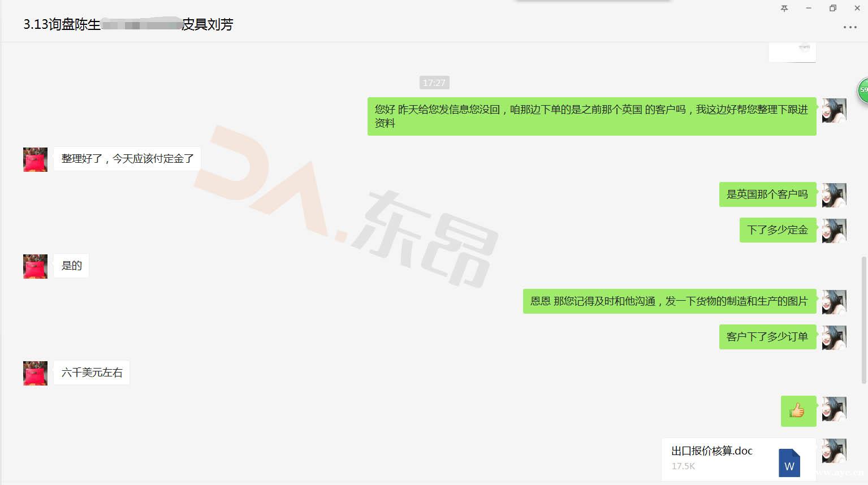Click the green 59 badge at right edge
This screenshot has height=485, width=868.
[x=863, y=90]
